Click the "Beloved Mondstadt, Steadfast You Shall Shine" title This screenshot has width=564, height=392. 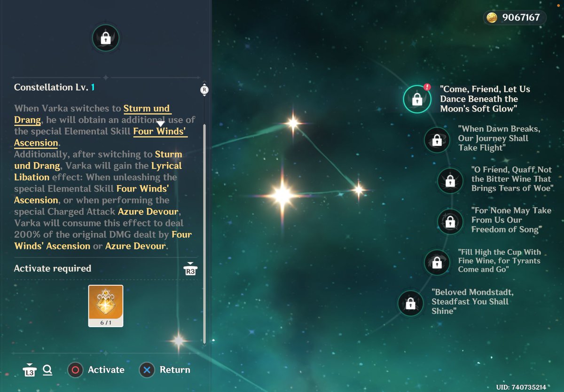(473, 301)
